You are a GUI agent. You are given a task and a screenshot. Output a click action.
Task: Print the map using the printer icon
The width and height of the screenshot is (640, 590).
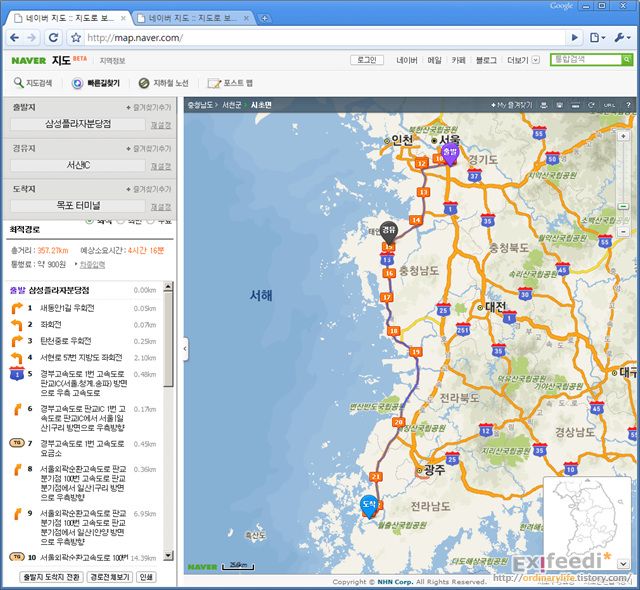tap(543, 105)
